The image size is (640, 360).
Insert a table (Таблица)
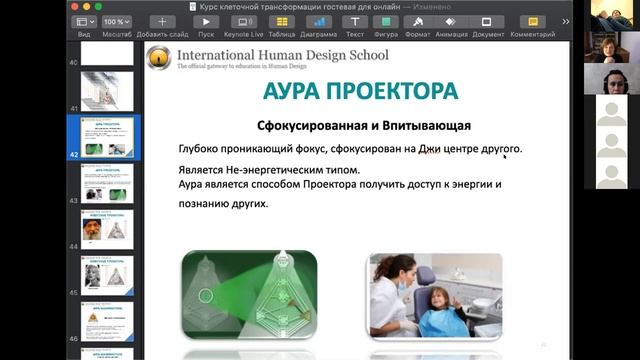click(x=282, y=22)
